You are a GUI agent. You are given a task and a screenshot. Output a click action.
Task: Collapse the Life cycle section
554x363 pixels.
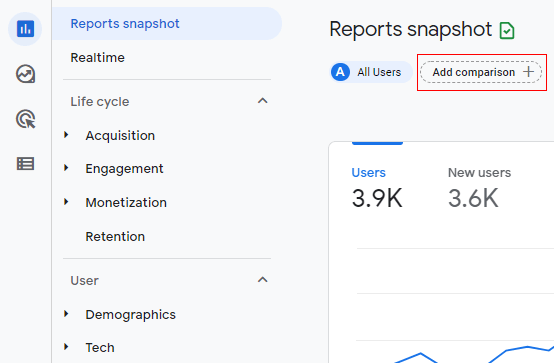pyautogui.click(x=263, y=101)
